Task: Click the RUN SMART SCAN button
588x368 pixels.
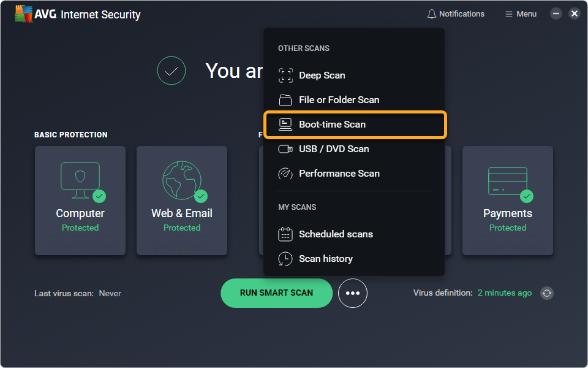Action: pos(276,293)
